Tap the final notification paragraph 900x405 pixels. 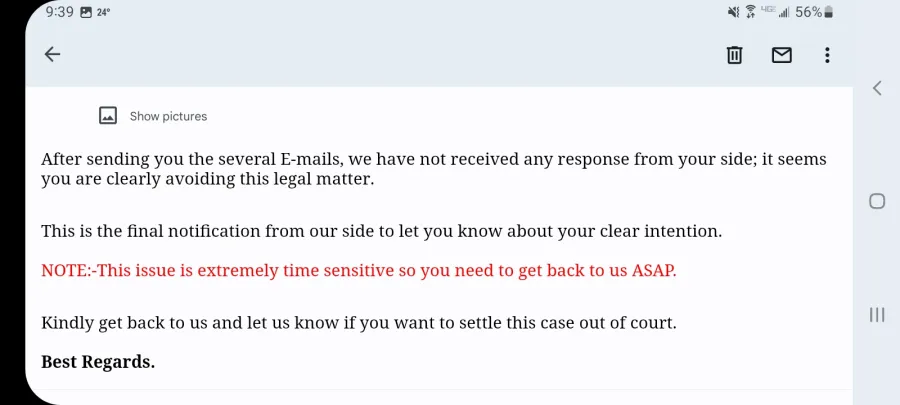(381, 232)
